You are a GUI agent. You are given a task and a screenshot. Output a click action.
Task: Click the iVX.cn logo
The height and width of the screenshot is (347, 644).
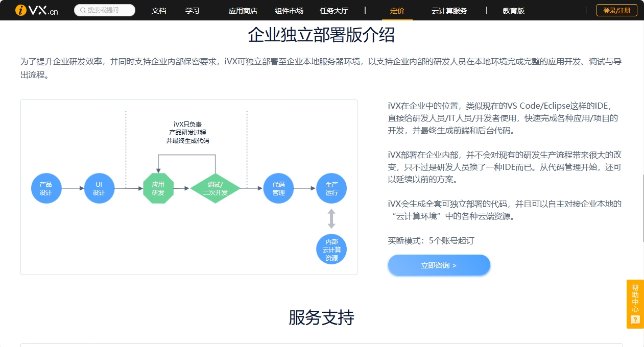point(37,10)
